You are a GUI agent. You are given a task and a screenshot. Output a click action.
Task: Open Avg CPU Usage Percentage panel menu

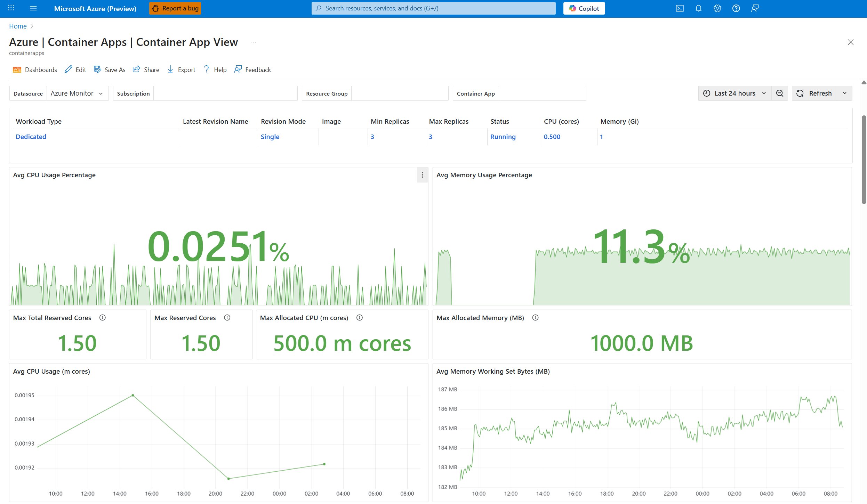coord(422,176)
